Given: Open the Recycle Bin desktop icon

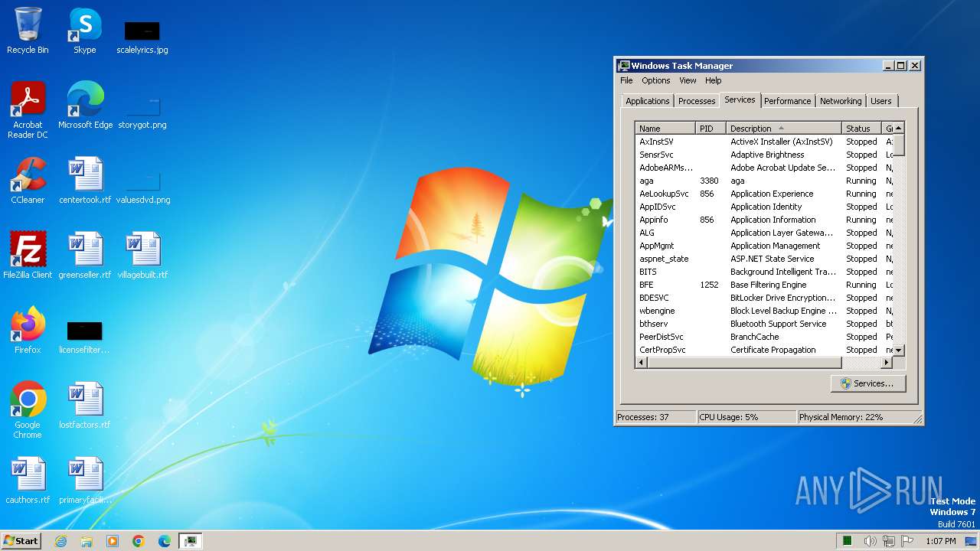Looking at the screenshot, I should pos(28,31).
